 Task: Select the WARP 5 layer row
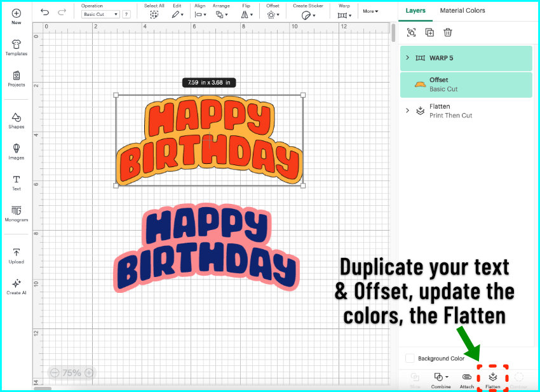click(466, 58)
